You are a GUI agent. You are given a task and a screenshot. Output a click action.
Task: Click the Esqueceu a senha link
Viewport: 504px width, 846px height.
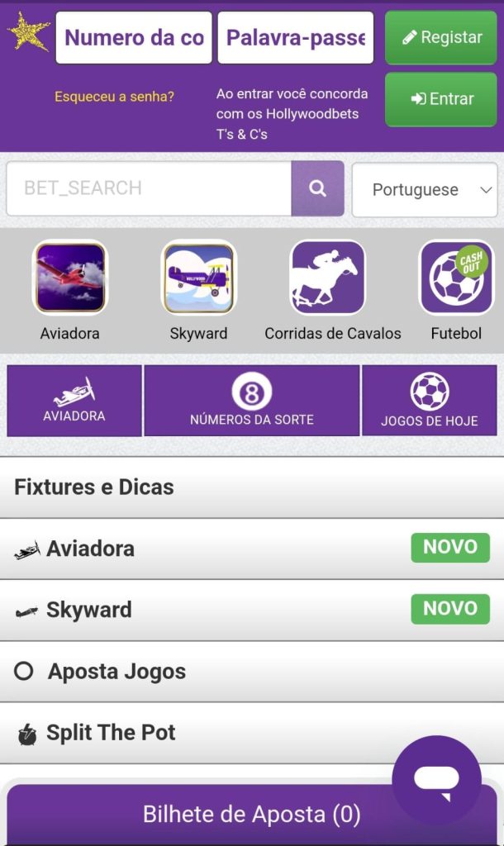[x=114, y=97]
